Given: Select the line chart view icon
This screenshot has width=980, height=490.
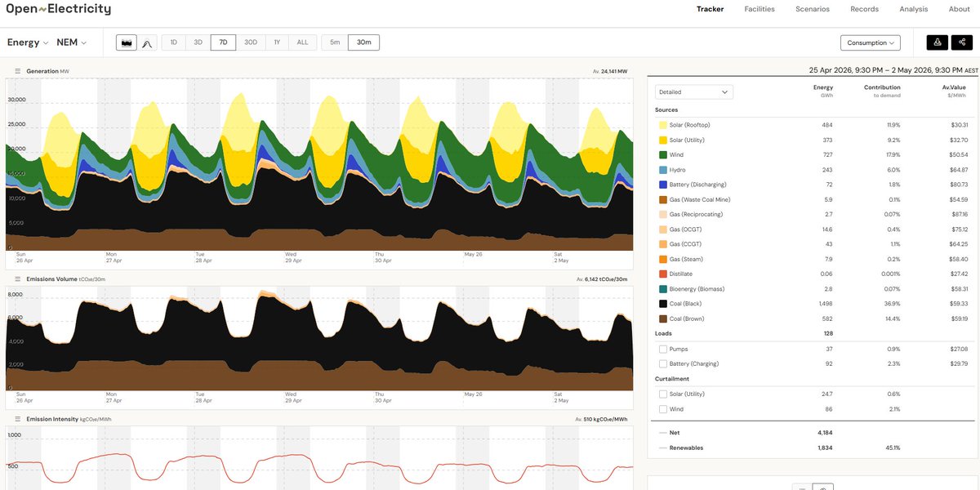Looking at the screenshot, I should (148, 42).
